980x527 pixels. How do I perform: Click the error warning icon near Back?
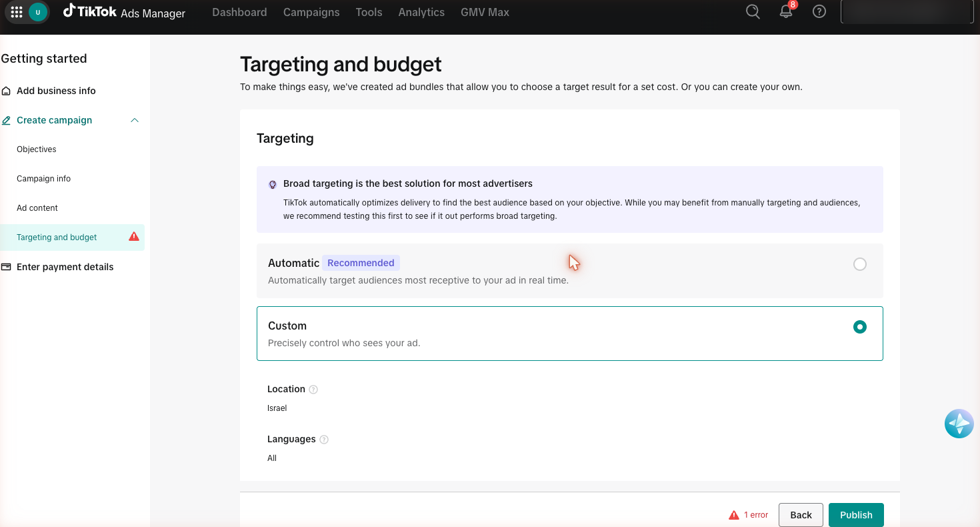click(x=734, y=515)
